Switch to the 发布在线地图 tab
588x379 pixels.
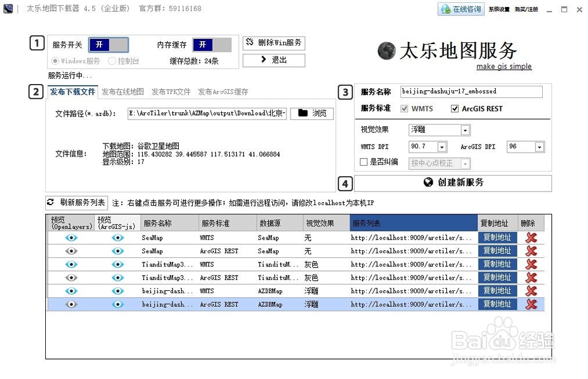pyautogui.click(x=123, y=92)
